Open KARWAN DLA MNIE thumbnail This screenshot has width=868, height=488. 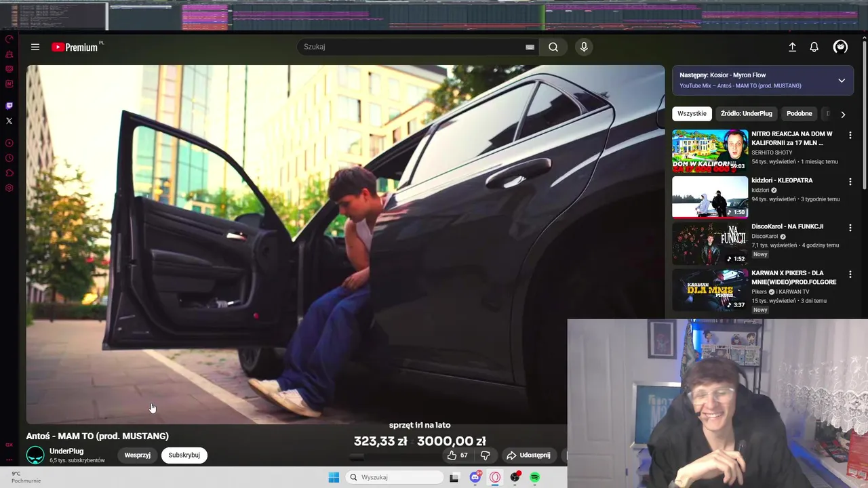point(710,289)
